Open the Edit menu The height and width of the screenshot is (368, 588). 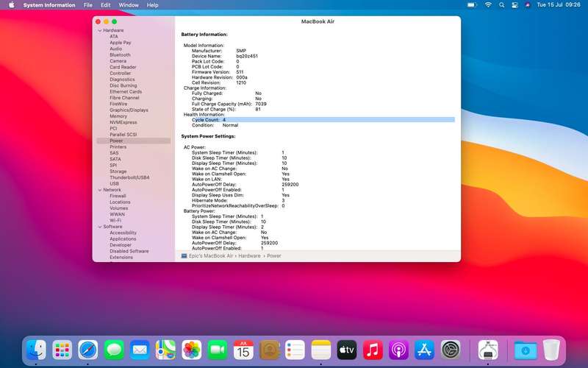coord(106,5)
